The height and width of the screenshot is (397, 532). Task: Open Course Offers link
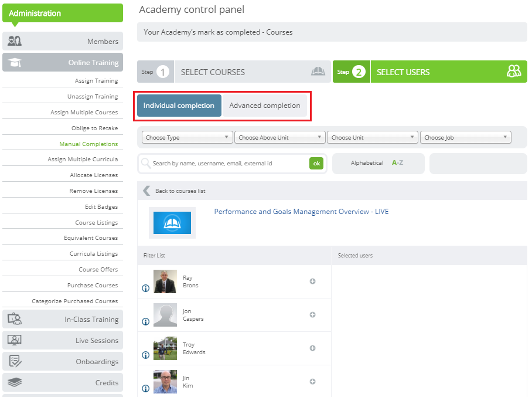coord(98,269)
